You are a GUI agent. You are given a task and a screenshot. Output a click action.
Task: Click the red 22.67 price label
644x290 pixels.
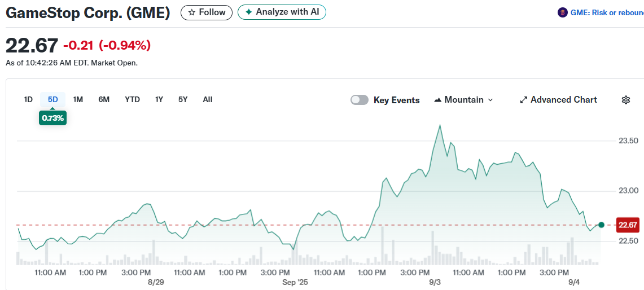pos(628,225)
